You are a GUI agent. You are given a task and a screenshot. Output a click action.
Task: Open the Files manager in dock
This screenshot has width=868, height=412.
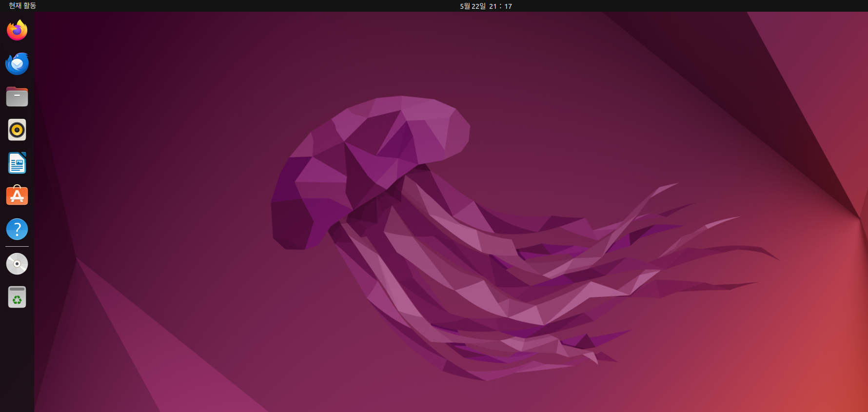(x=17, y=97)
